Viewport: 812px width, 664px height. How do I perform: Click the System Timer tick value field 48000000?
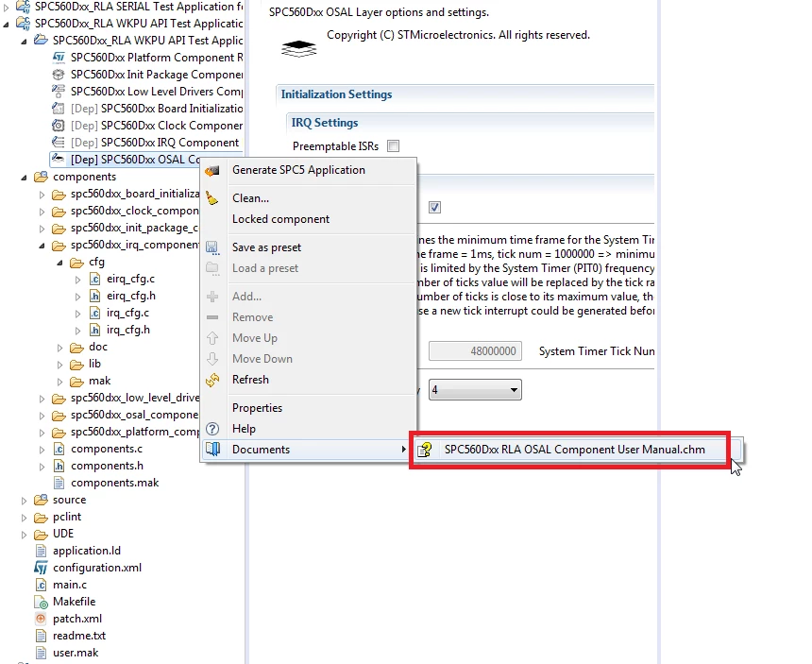tap(475, 351)
